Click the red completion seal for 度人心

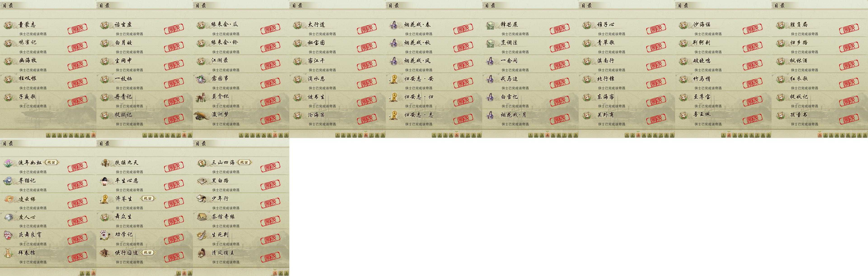point(77,221)
